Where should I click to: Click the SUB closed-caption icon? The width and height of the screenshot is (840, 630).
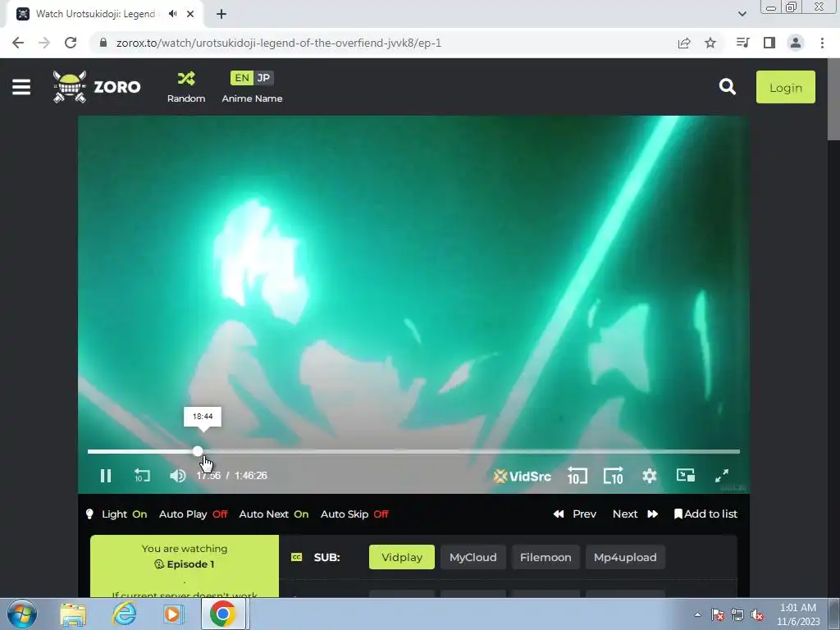pos(296,557)
